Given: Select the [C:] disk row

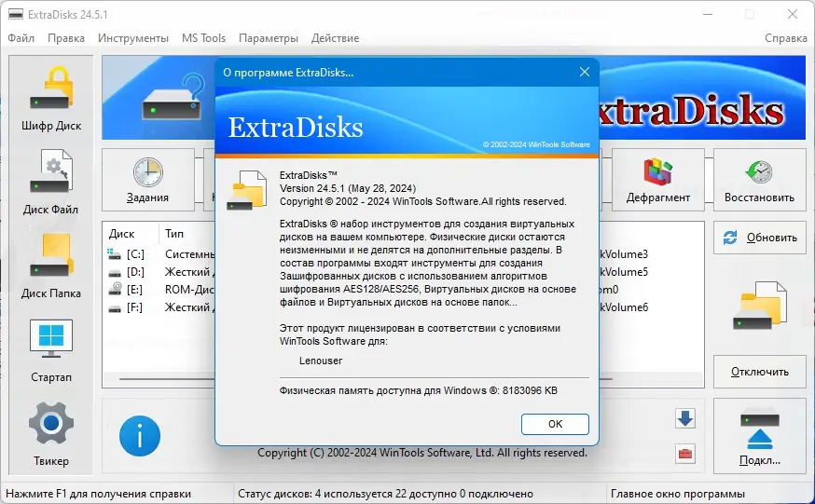Looking at the screenshot, I should pos(159,254).
